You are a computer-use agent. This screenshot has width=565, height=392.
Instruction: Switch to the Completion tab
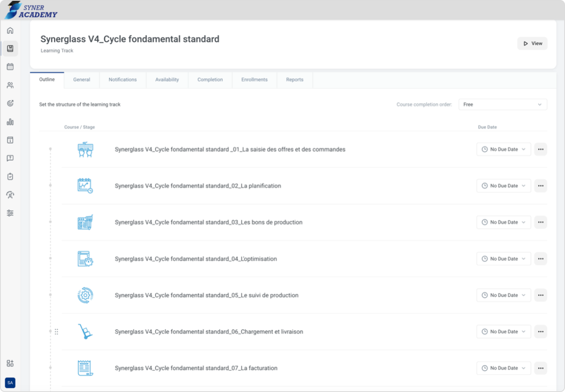[210, 80]
